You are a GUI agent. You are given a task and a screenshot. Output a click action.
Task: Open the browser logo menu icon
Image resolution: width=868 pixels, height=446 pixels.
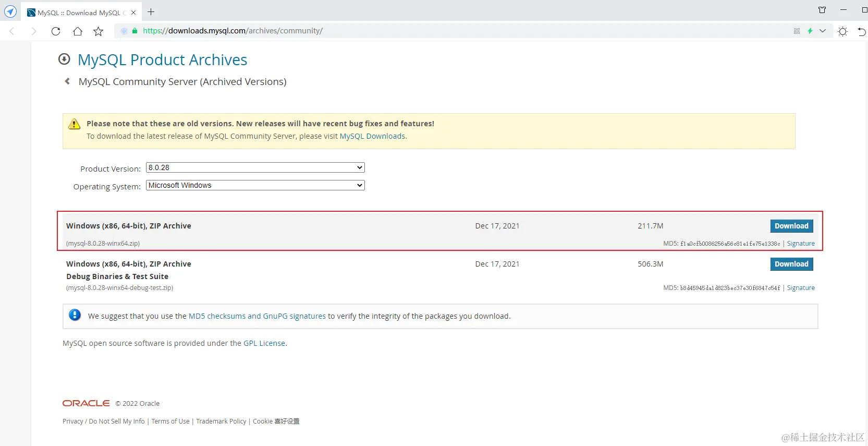coord(10,11)
